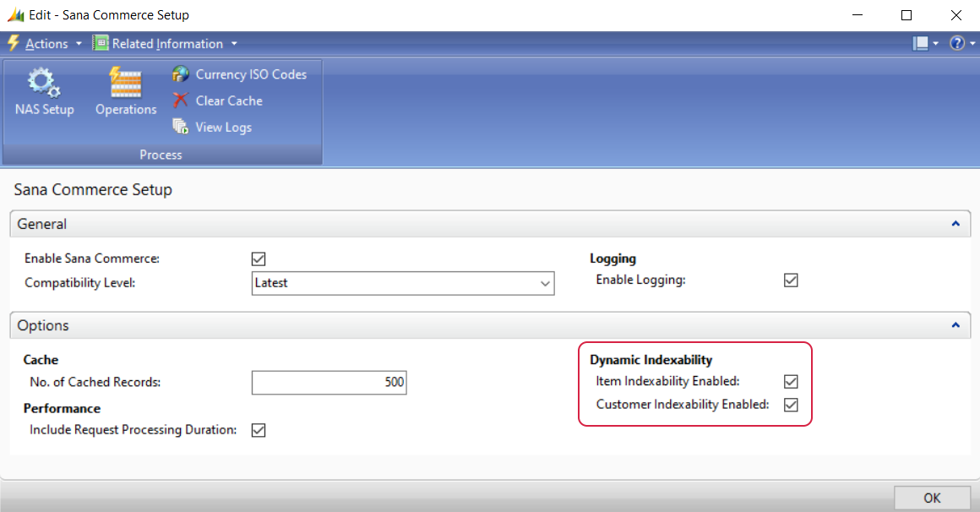The image size is (980, 512).
Task: Click the Logging group label
Action: pos(613,259)
